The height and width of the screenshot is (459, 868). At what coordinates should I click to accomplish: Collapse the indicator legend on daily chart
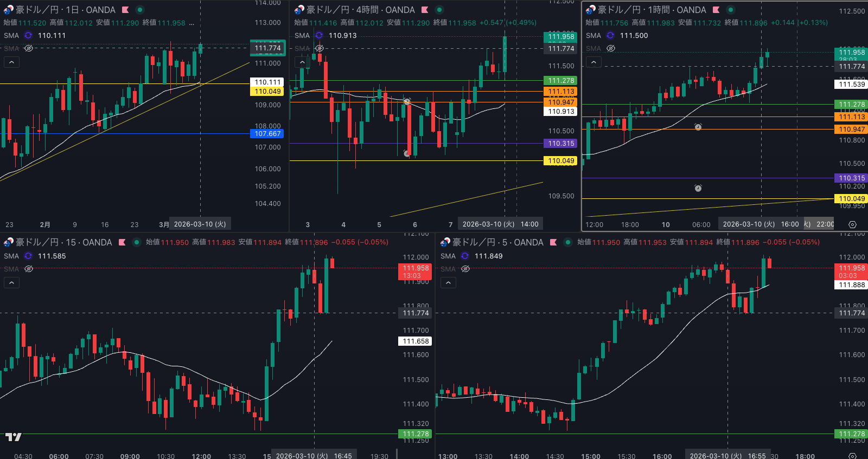pyautogui.click(x=11, y=62)
